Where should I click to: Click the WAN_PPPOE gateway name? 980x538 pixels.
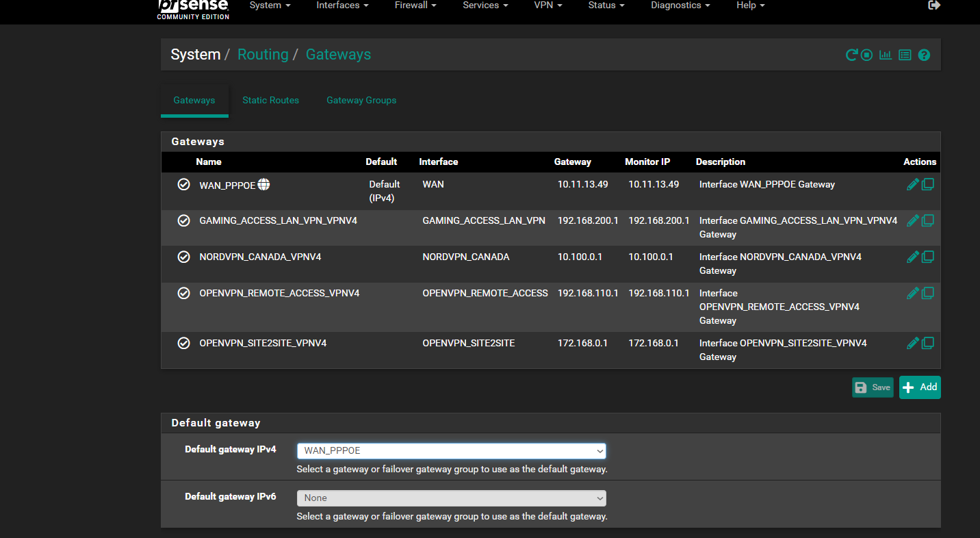[227, 185]
